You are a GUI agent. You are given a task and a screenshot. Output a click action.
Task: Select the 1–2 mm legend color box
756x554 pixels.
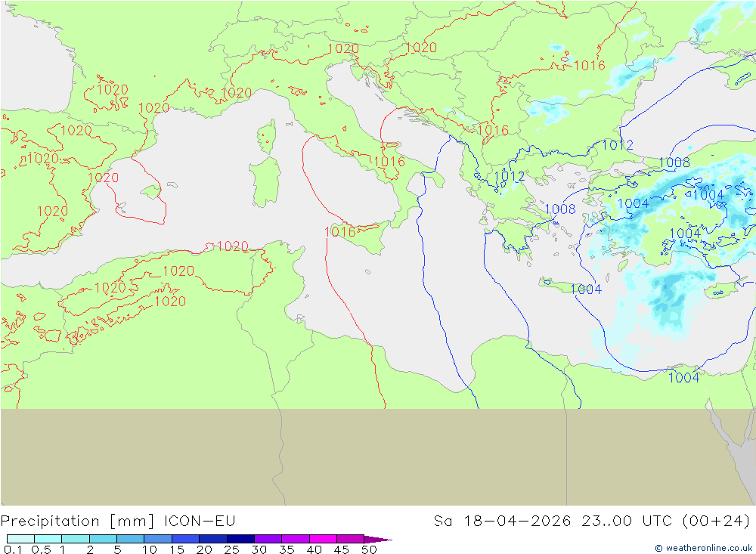pyautogui.click(x=76, y=539)
